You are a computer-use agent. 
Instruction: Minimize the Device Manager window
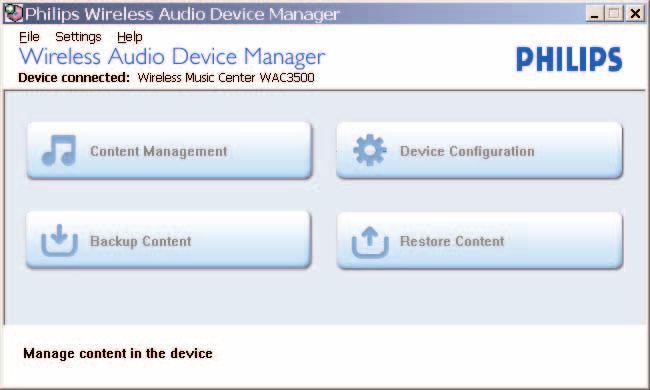coord(595,13)
